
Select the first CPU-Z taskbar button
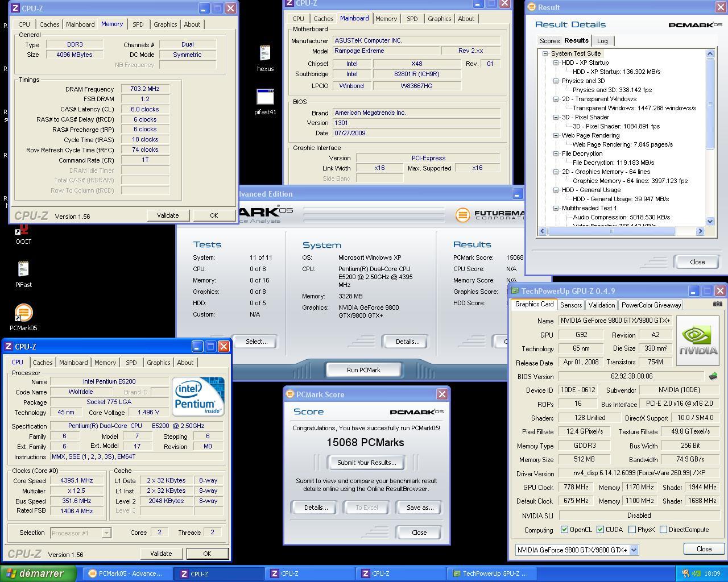[x=219, y=573]
